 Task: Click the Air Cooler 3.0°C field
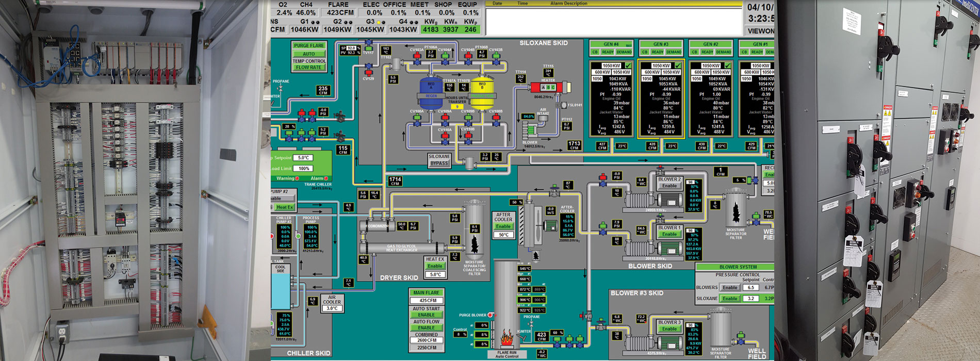point(332,308)
